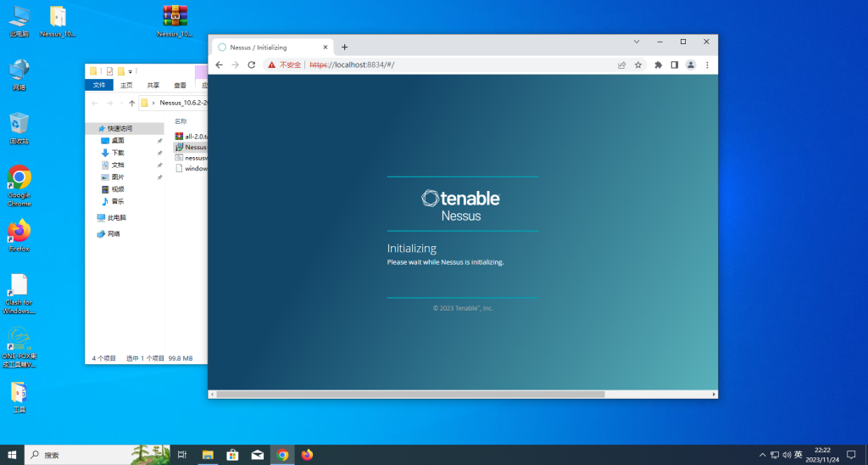Click the localhost:8834 address bar
The height and width of the screenshot is (465, 868).
point(458,64)
